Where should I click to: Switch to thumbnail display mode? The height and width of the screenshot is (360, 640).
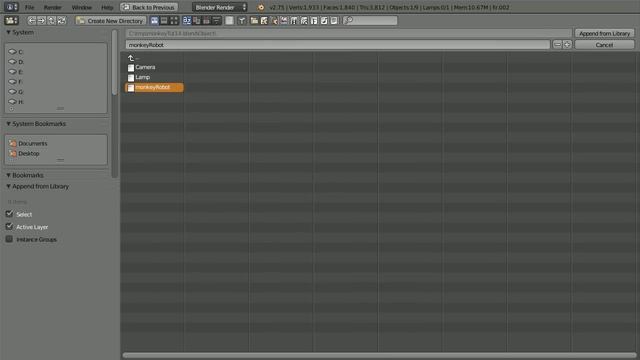pyautogui.click(x=174, y=20)
